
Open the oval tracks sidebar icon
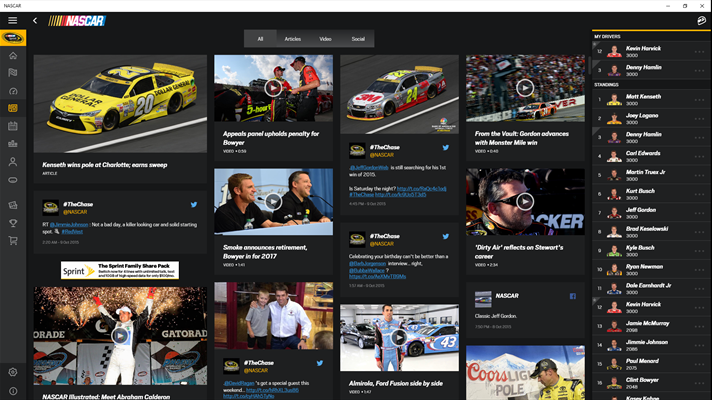(13, 180)
